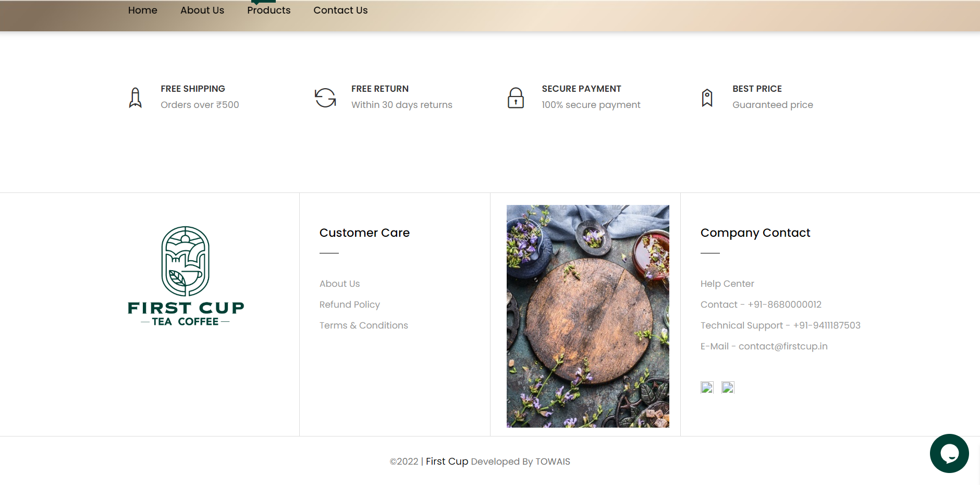Click the second social media icon
This screenshot has height=485, width=980.
(728, 387)
